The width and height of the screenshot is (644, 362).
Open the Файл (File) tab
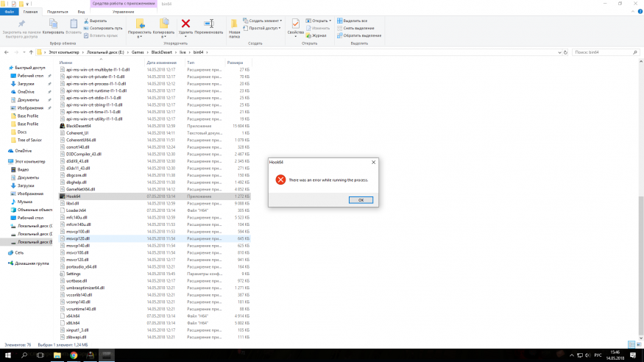pyautogui.click(x=9, y=12)
